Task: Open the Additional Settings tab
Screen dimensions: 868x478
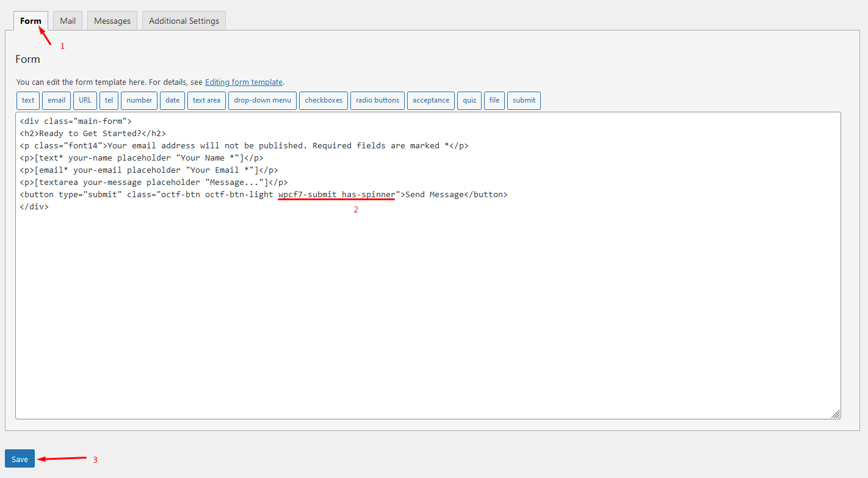Action: [x=184, y=21]
